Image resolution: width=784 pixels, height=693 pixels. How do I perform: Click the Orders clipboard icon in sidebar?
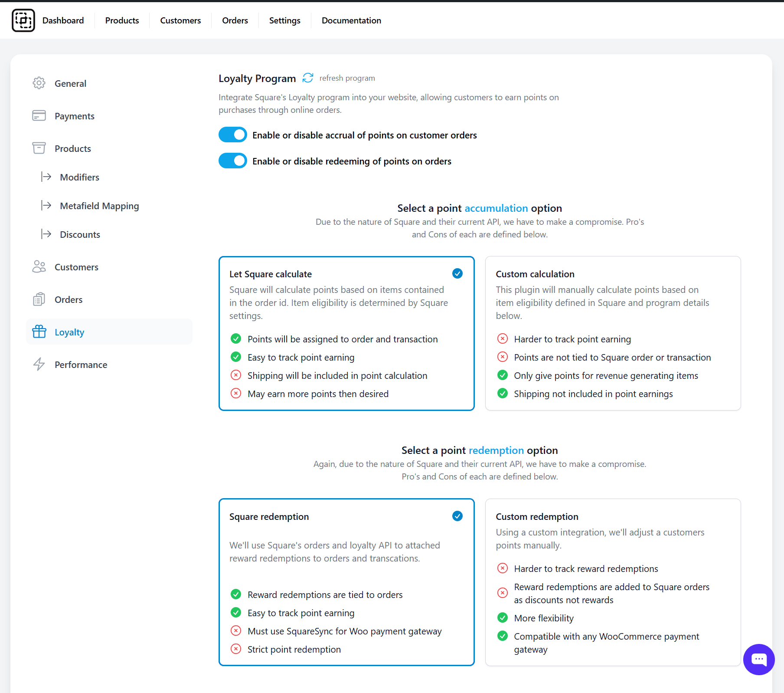[39, 299]
